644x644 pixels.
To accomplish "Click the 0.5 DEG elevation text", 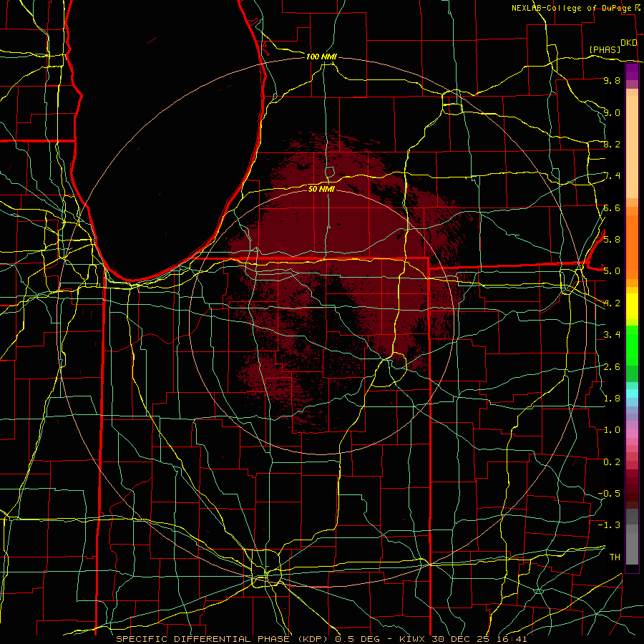I will coord(357,639).
